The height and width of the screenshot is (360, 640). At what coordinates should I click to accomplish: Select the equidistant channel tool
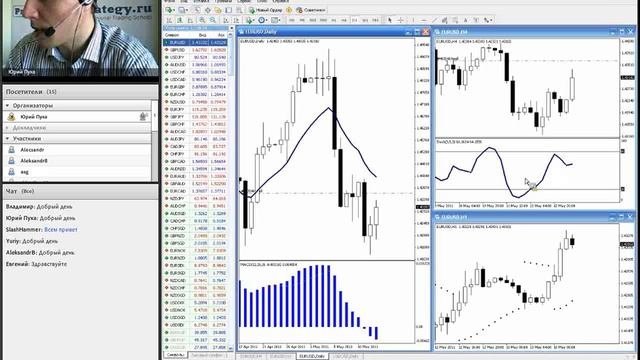444,20
